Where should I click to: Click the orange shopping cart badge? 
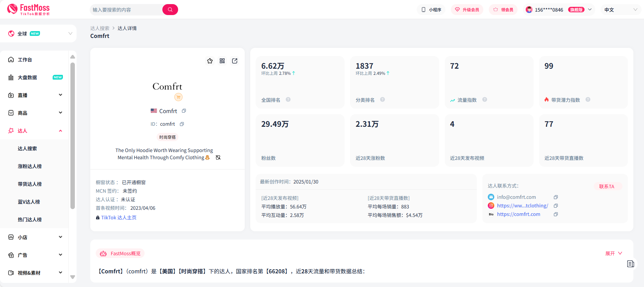tap(178, 97)
